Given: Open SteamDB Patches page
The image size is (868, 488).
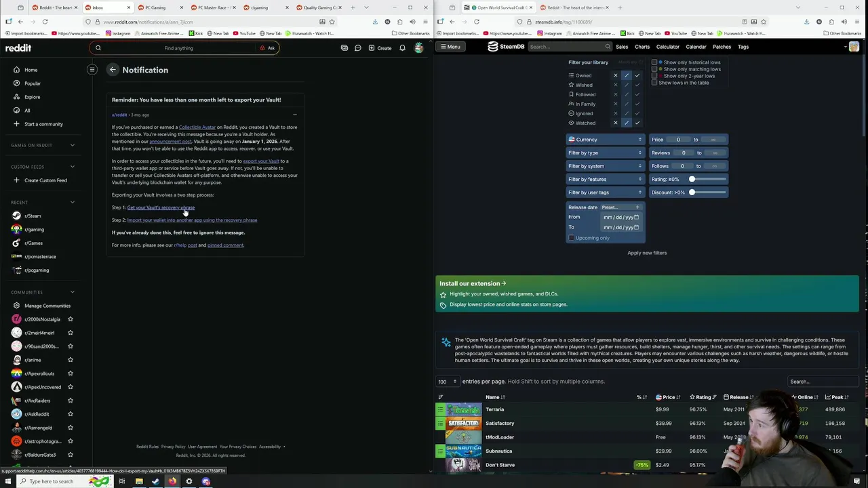Looking at the screenshot, I should [x=722, y=47].
